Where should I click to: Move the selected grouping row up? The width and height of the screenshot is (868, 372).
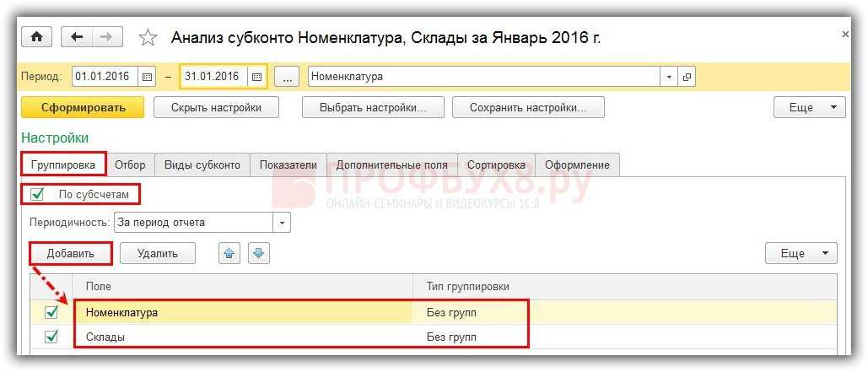coord(229,254)
